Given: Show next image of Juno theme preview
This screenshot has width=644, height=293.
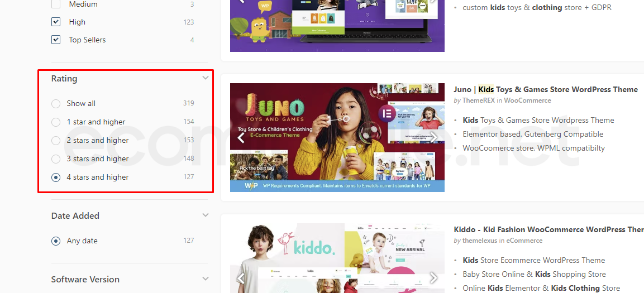Looking at the screenshot, I should 433,137.
